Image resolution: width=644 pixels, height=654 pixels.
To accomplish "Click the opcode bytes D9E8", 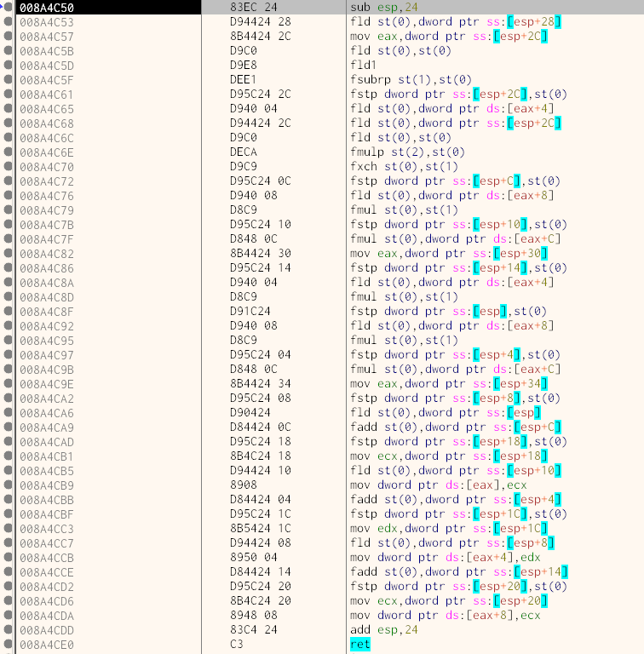I will coord(244,65).
